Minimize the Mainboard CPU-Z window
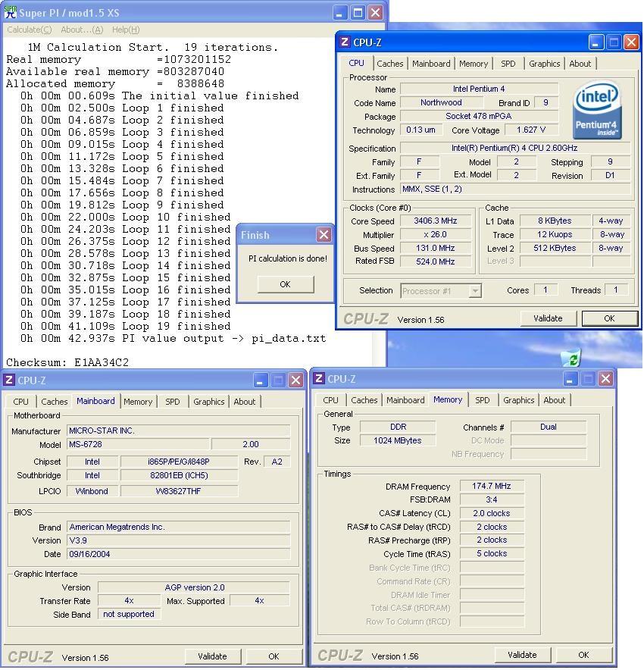Image resolution: width=644 pixels, height=670 pixels. (x=260, y=380)
